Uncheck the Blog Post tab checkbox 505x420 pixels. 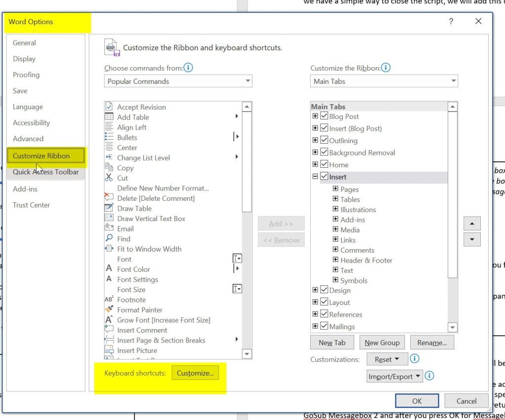(324, 116)
